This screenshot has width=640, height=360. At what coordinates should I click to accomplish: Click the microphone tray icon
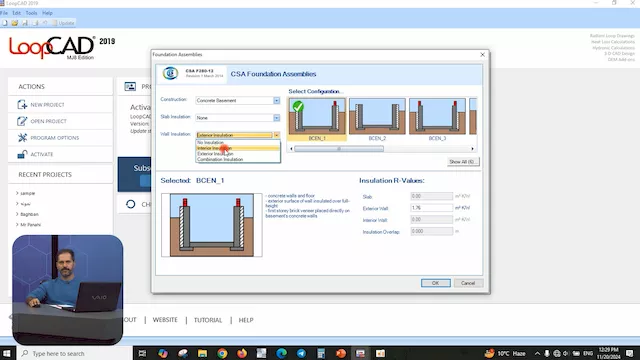click(547, 353)
